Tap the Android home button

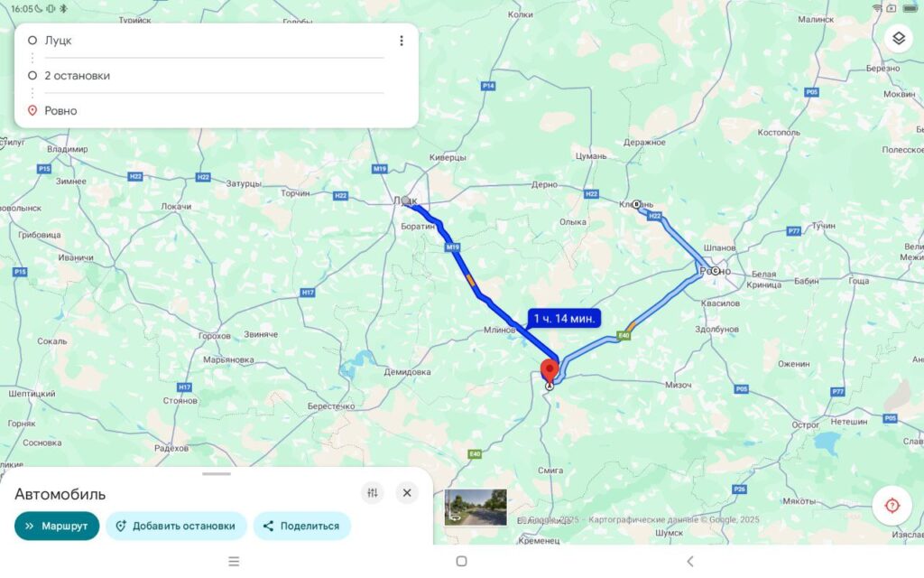[461, 561]
